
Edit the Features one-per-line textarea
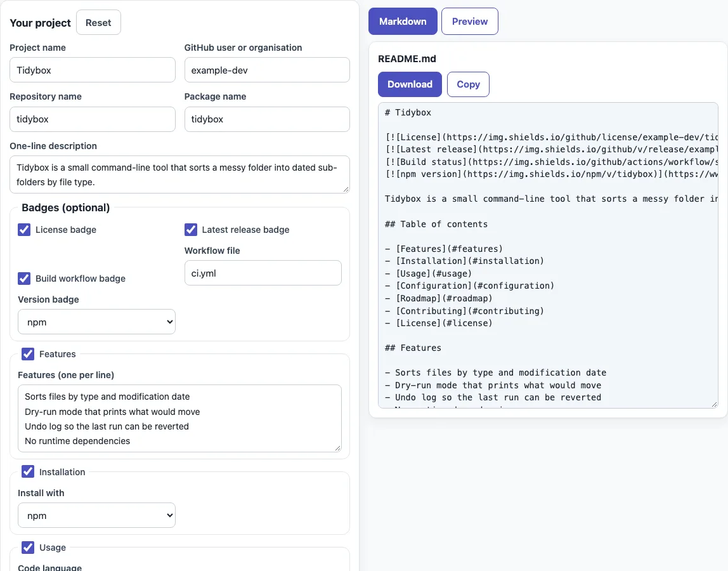[x=179, y=419]
